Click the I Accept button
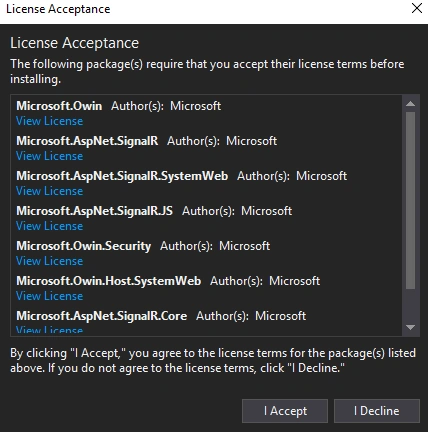The width and height of the screenshot is (428, 432). 285,411
